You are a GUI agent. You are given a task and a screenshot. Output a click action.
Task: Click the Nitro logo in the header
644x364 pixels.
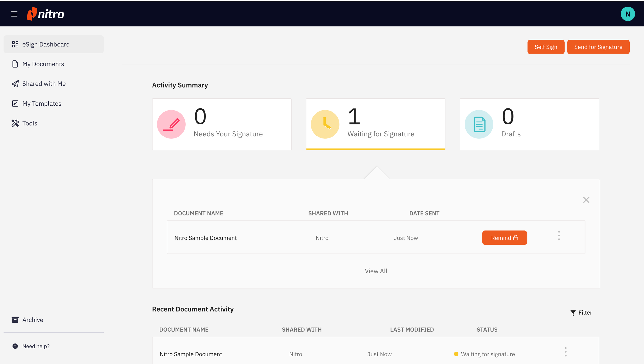[45, 14]
